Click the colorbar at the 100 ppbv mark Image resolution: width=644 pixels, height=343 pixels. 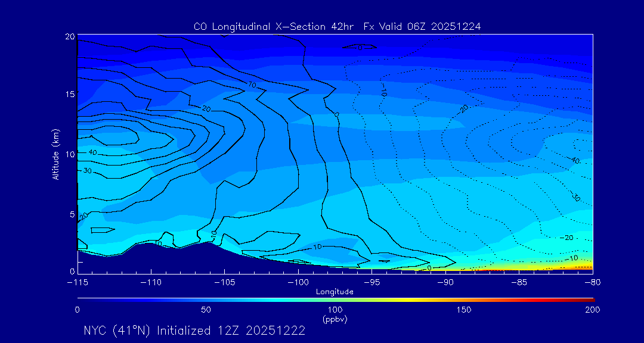pyautogui.click(x=335, y=300)
